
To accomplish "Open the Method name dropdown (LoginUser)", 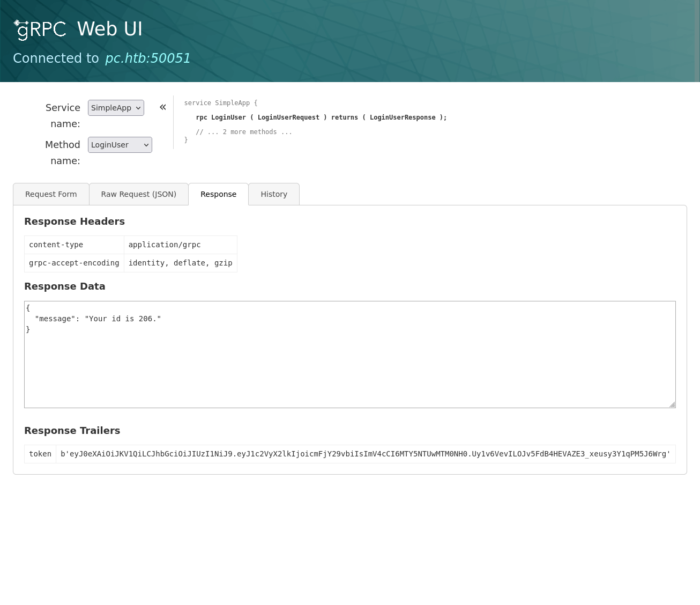I will [x=120, y=145].
